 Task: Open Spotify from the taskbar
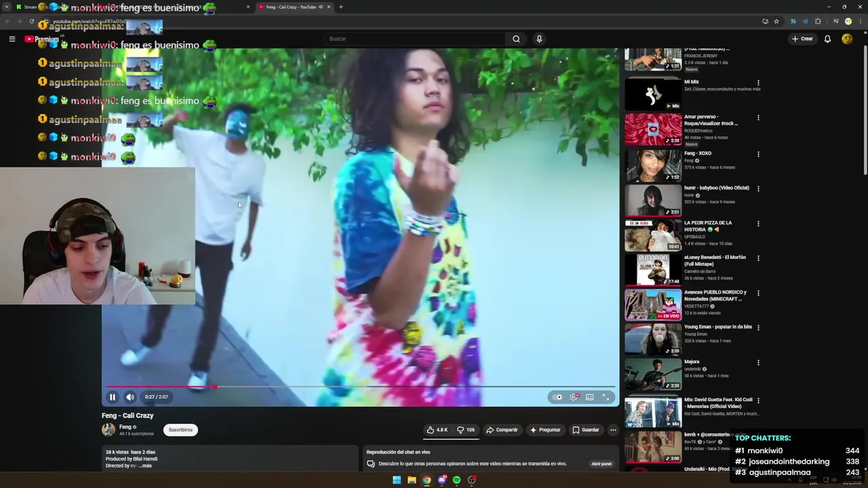(457, 480)
